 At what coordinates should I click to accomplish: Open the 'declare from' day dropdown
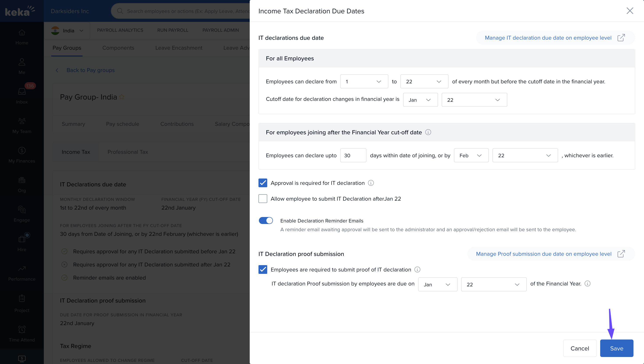pyautogui.click(x=364, y=82)
